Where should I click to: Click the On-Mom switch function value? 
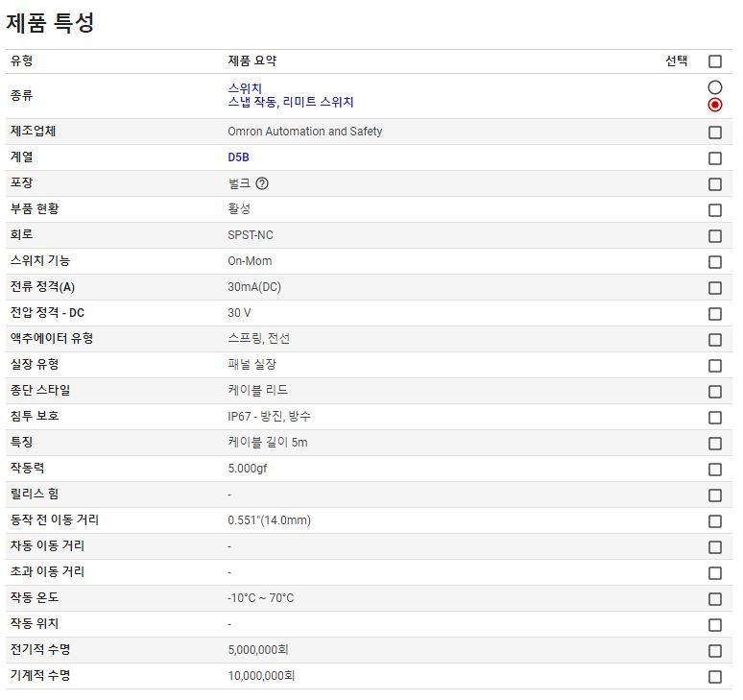pos(250,261)
